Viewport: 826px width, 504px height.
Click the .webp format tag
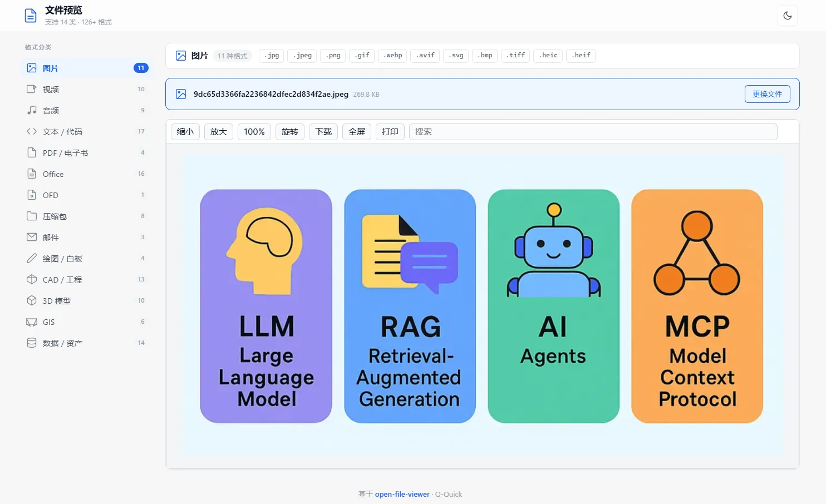(392, 56)
